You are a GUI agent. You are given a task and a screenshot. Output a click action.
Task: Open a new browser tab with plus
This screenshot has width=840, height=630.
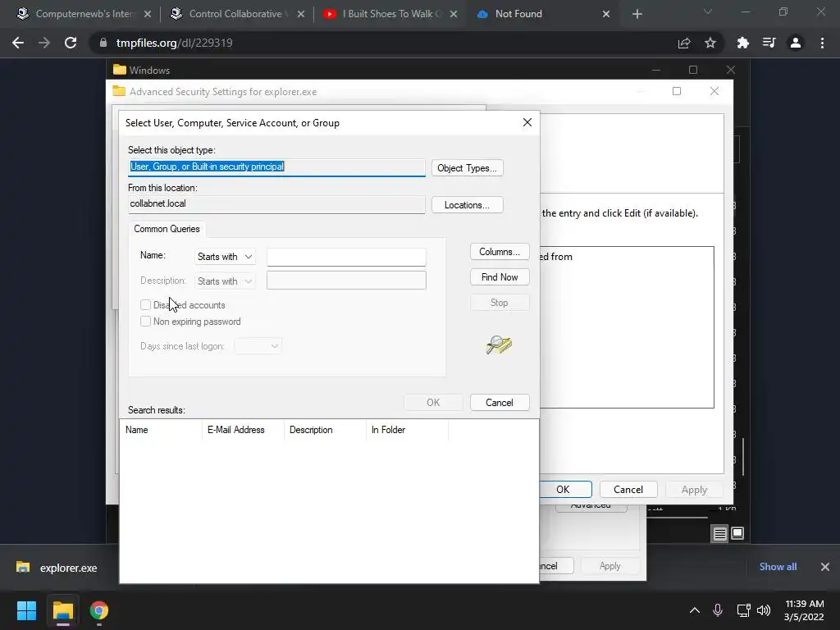tap(637, 14)
